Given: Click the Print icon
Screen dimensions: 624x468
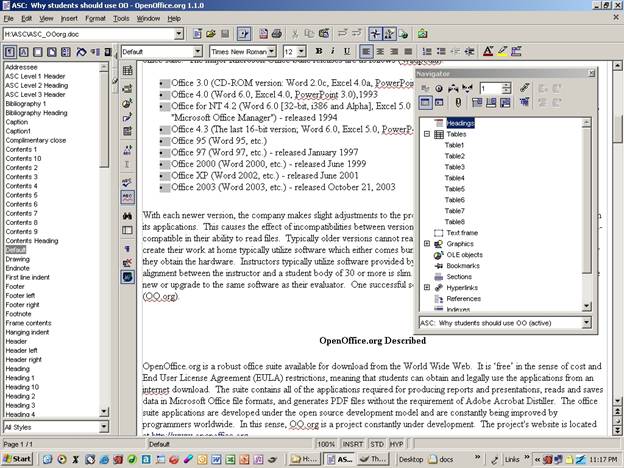Looking at the screenshot, I should coord(277,34).
